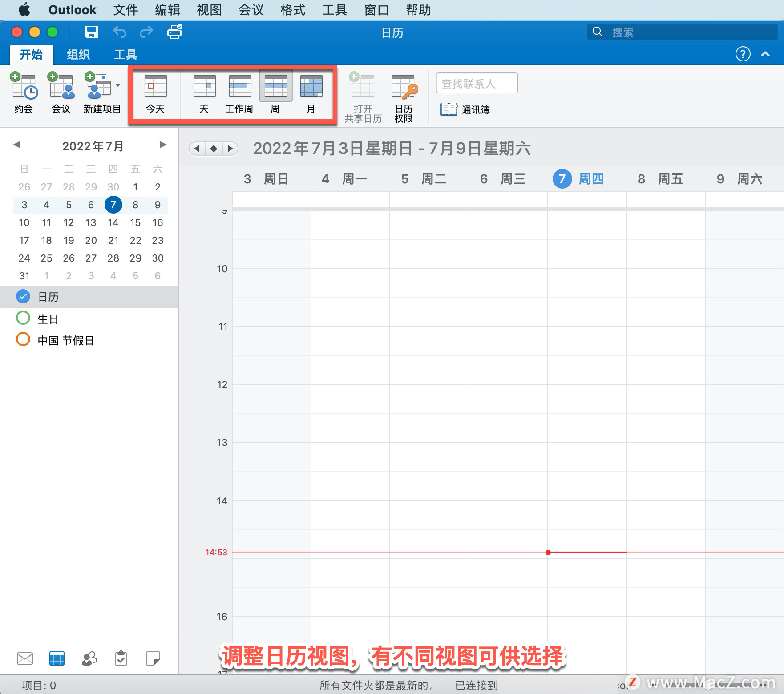This screenshot has height=694, width=784.
Task: Uncheck the 日历 calendar checkbox
Action: click(23, 296)
